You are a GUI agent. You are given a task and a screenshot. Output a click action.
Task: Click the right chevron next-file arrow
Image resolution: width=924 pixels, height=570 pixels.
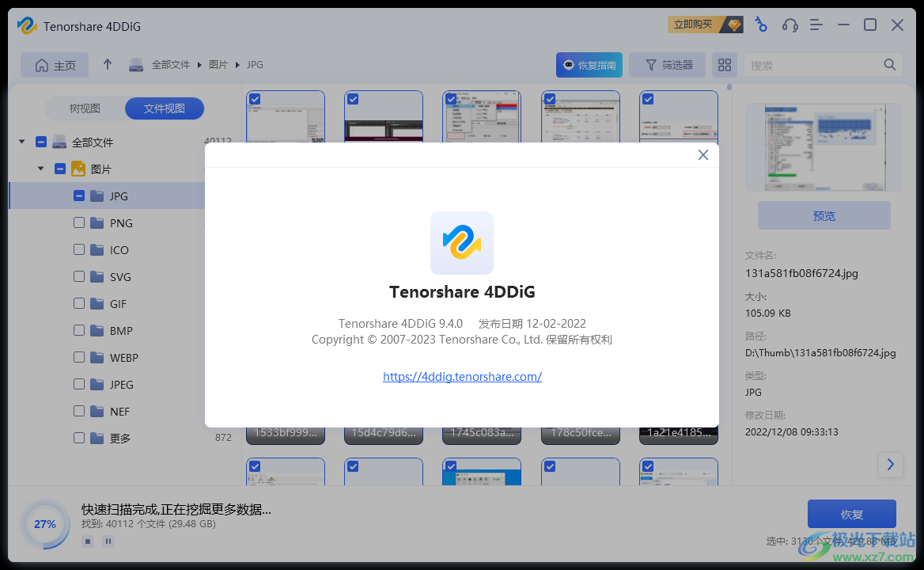(x=891, y=465)
